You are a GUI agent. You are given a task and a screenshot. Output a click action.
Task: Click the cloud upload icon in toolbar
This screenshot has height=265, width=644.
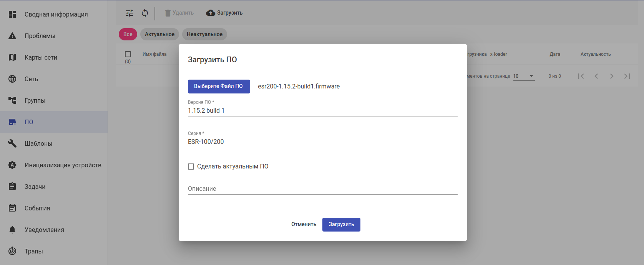[x=211, y=13]
